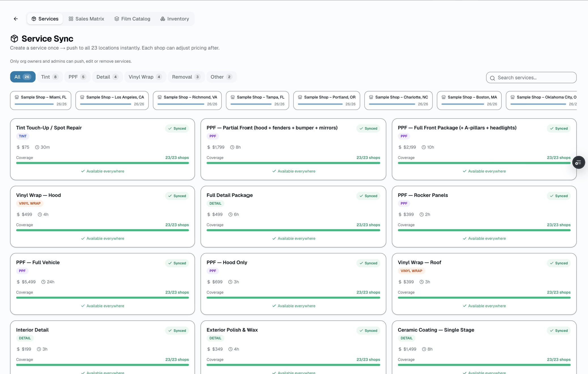Select the Sample Shop – Oklahoma City chip

coord(541,100)
